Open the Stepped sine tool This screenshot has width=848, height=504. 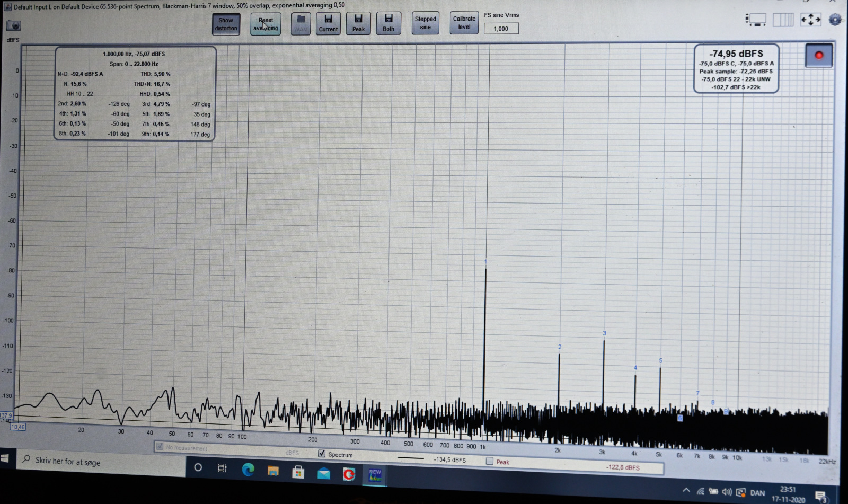pos(426,23)
